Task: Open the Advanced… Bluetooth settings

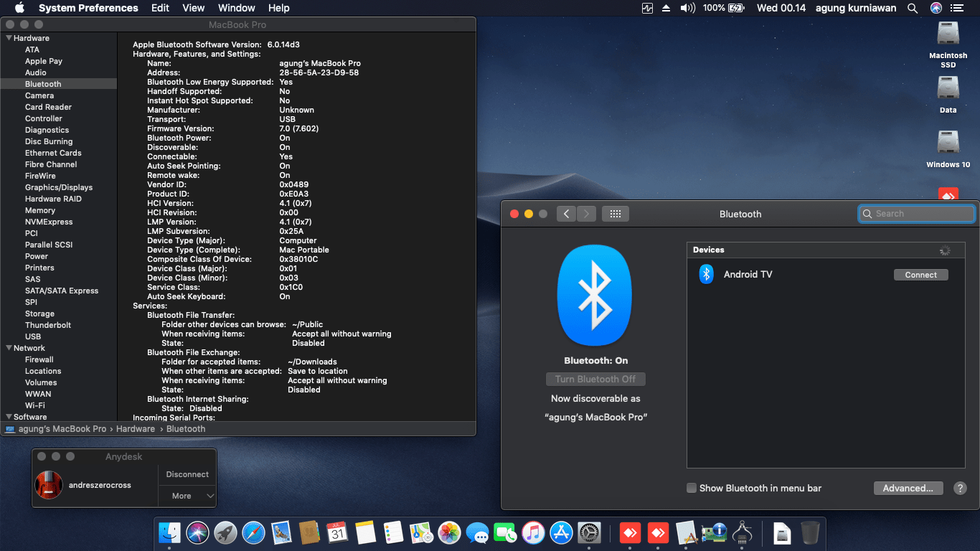Action: pyautogui.click(x=908, y=488)
